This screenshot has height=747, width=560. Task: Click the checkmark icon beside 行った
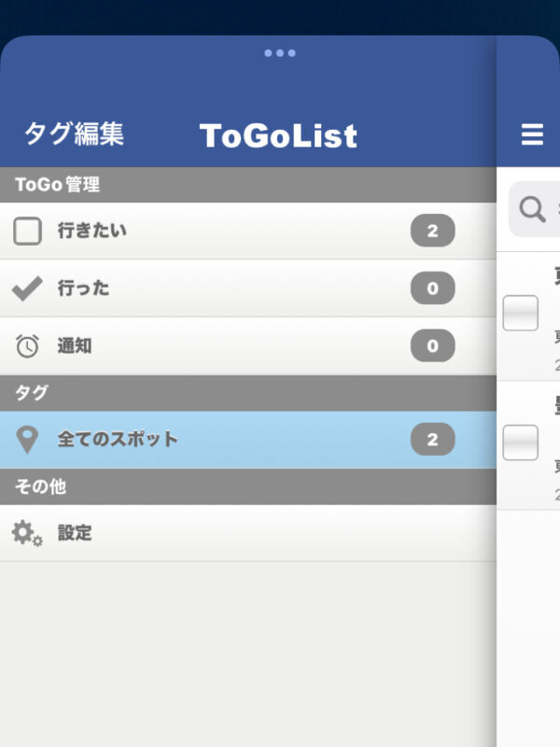pyautogui.click(x=27, y=289)
